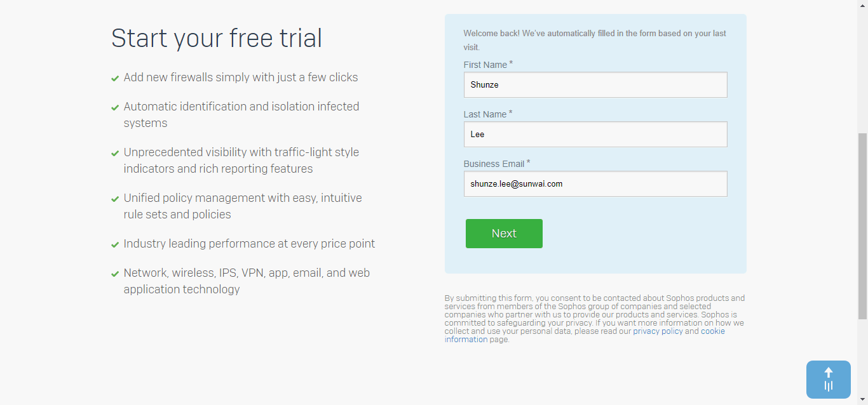Click the checkmark beside "Unprecedented visibility"
Screen dimensions: 868x405
click(x=115, y=154)
